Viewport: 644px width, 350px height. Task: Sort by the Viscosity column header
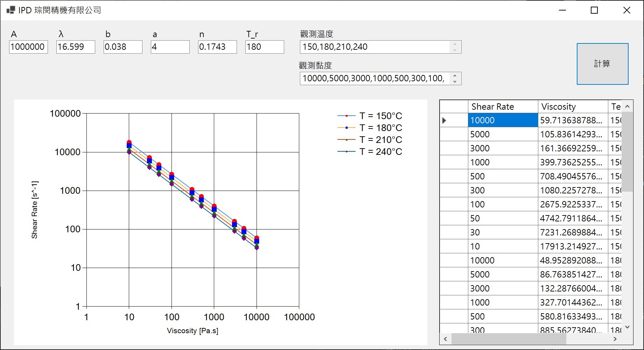pos(572,107)
